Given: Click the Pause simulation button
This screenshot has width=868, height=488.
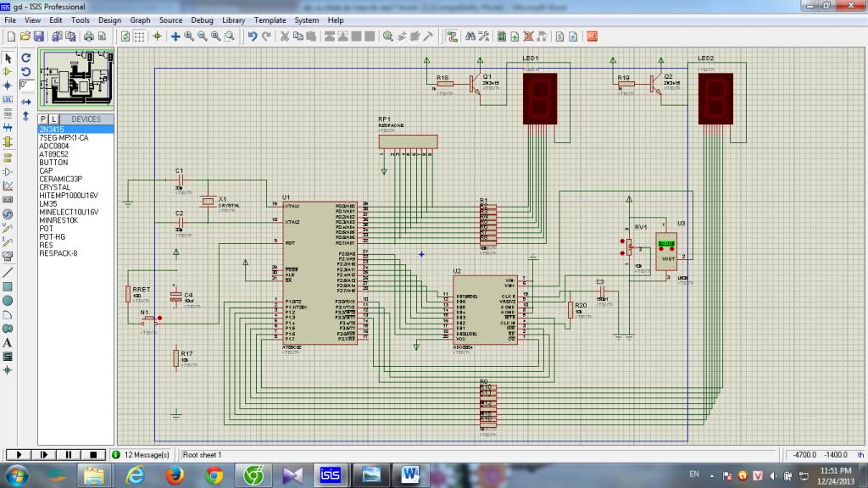Looking at the screenshot, I should click(70, 455).
